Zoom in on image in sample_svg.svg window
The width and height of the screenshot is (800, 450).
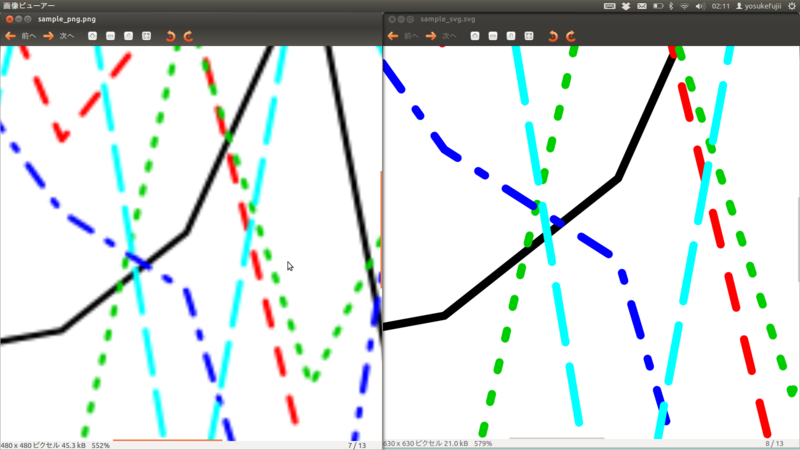click(475, 36)
